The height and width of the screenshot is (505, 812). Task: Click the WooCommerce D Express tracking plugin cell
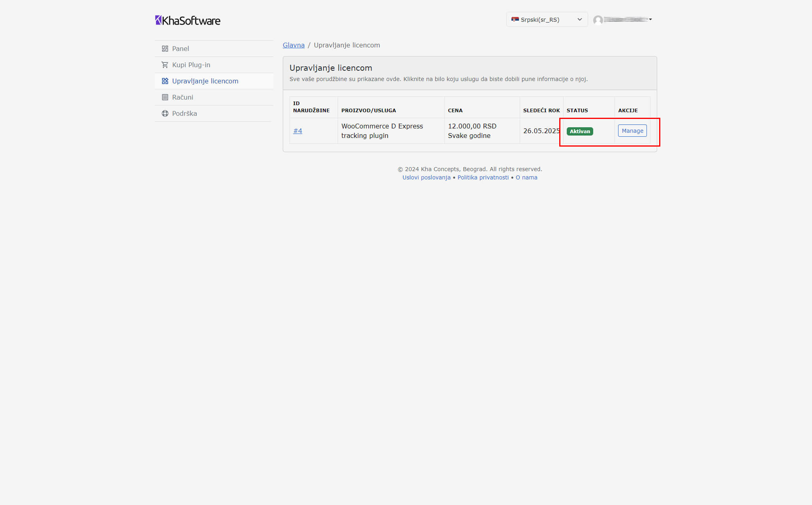(x=391, y=131)
